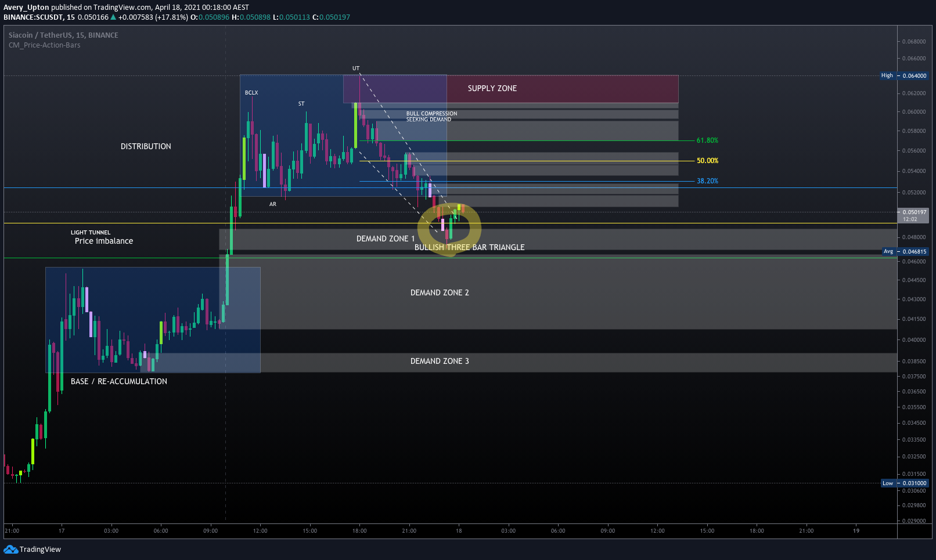Click the BASE / RE-ACCUMULATION label
Image resolution: width=936 pixels, height=560 pixels.
(119, 381)
